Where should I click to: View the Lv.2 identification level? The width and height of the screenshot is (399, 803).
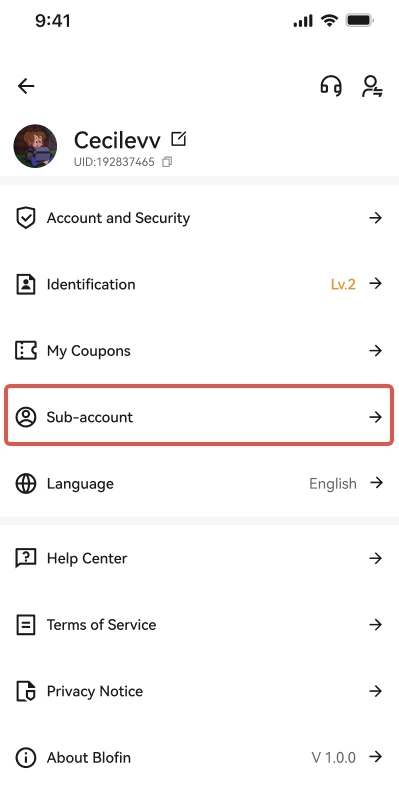[343, 284]
